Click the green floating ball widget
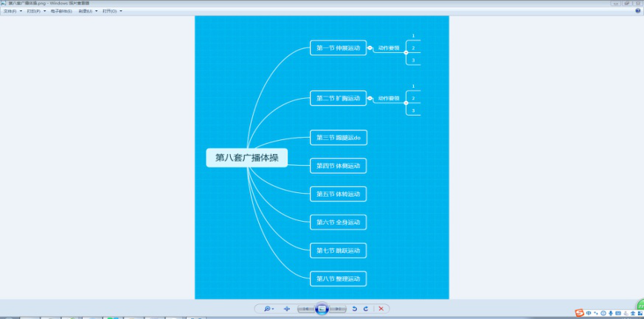Image resolution: width=644 pixels, height=319 pixels. click(640, 306)
